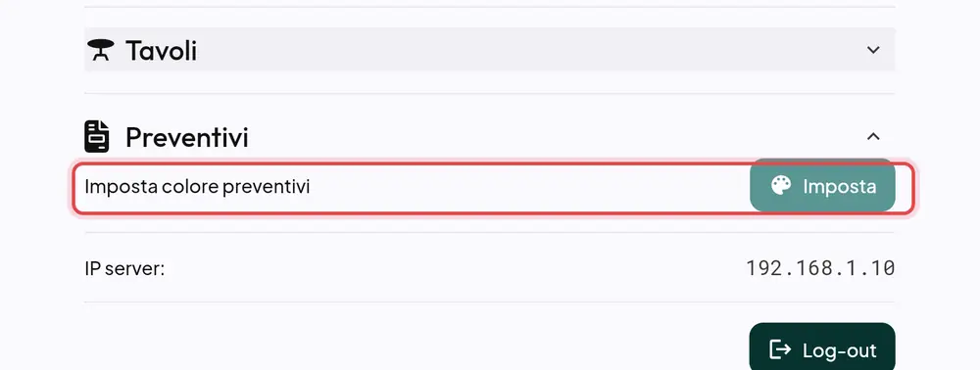Select the 192.168.1.10 server address

pos(820,268)
